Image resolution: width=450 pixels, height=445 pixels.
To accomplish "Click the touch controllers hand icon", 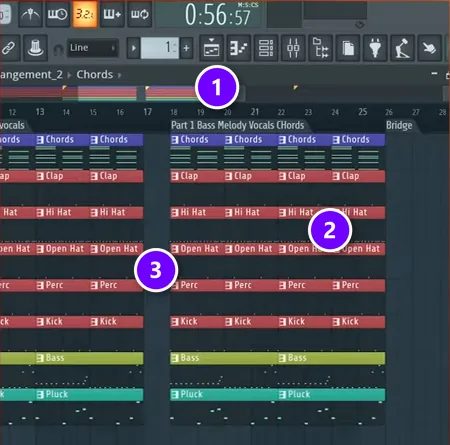I will point(429,48).
